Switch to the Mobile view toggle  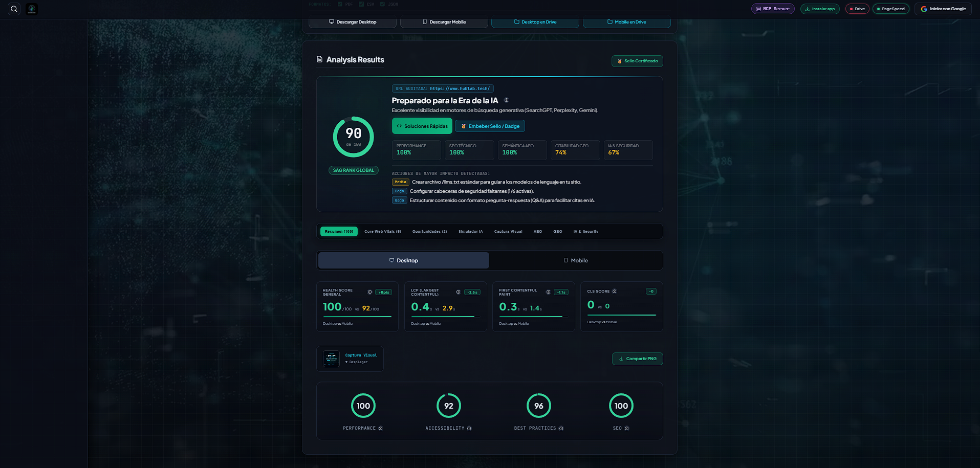point(576,260)
